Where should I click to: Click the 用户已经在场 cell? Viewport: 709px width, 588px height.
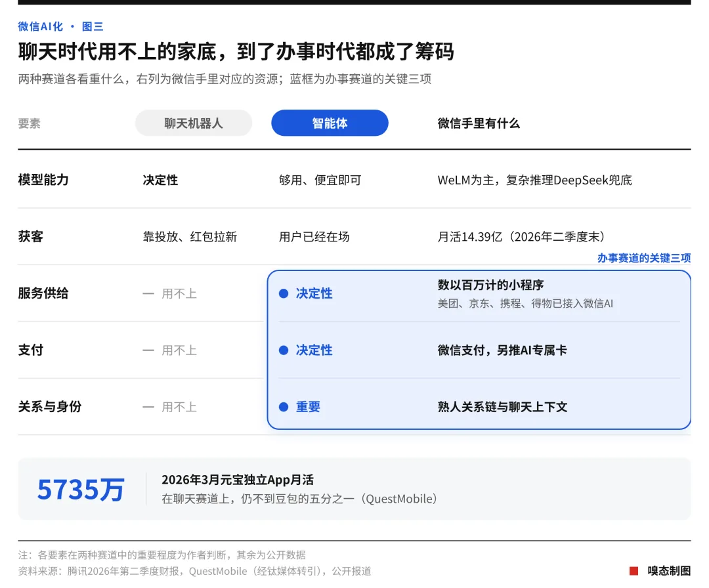pos(314,237)
